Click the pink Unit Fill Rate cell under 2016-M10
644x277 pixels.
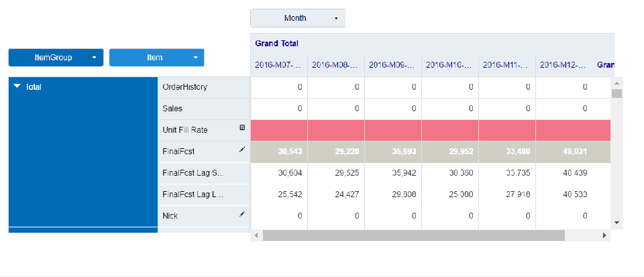[449, 130]
